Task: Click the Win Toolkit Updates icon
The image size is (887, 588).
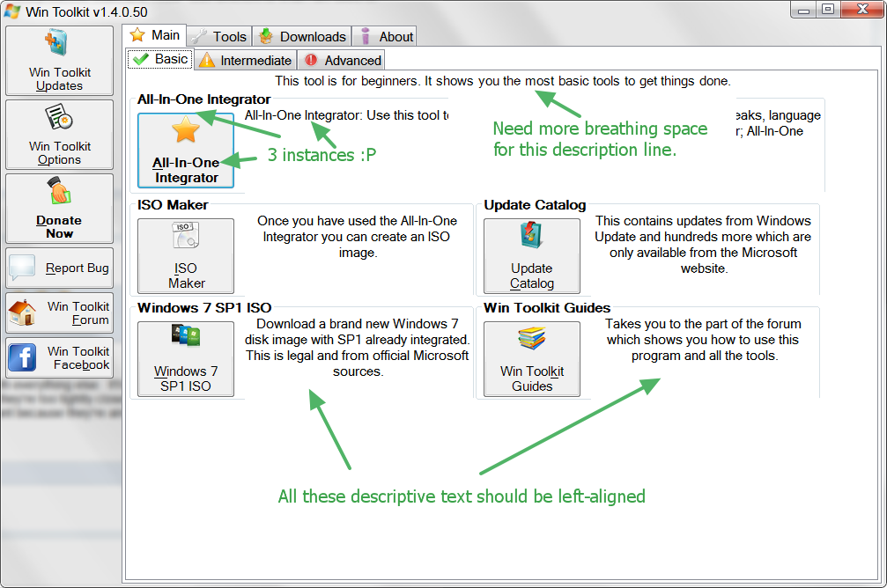Action: coord(56,43)
